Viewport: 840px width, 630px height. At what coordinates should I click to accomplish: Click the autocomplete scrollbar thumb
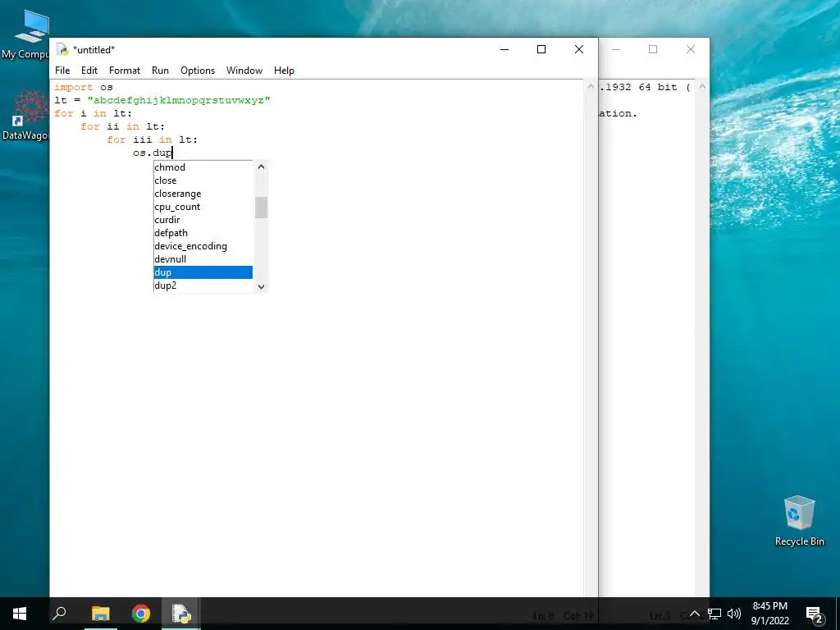pyautogui.click(x=261, y=208)
